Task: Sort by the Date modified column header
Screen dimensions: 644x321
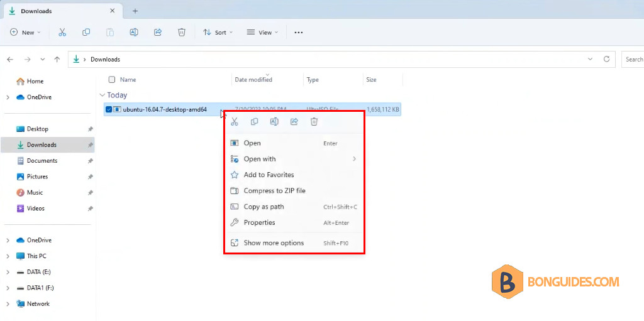Action: [253, 80]
